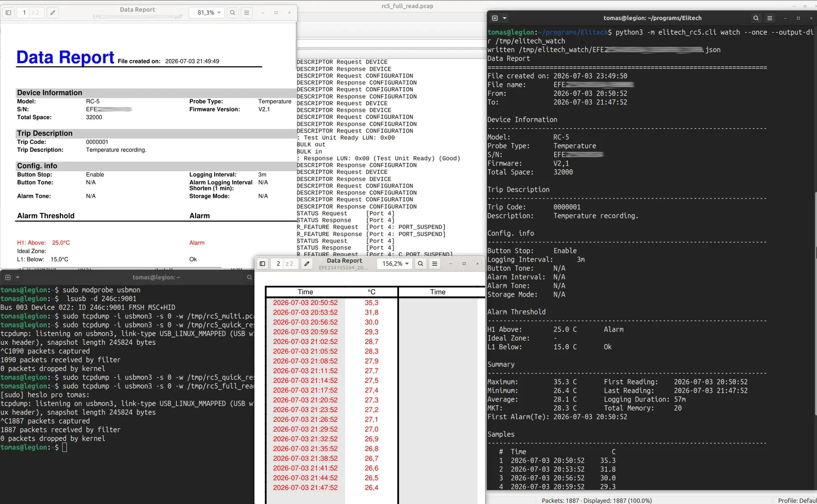Screen dimensions: 817x504
Task: Expand the 156,2% zoom dropdown
Action: (x=395, y=264)
